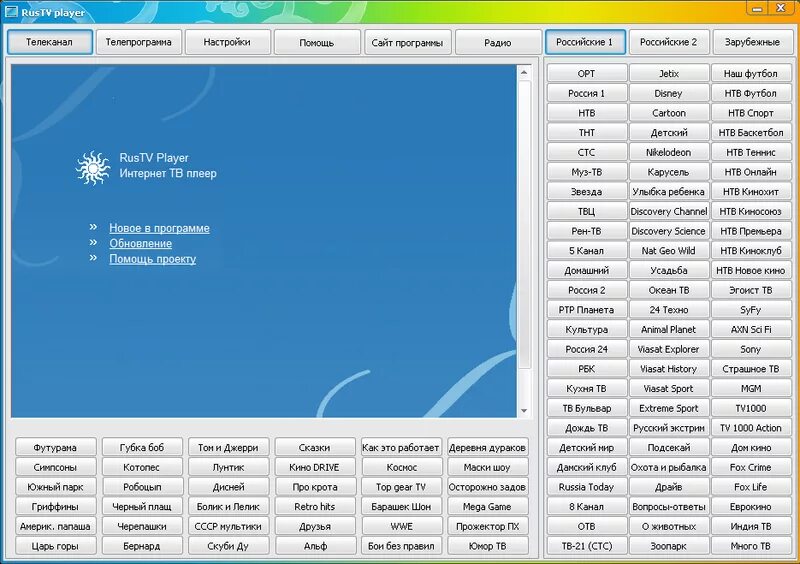Open the Южный парк show

pyautogui.click(x=55, y=487)
